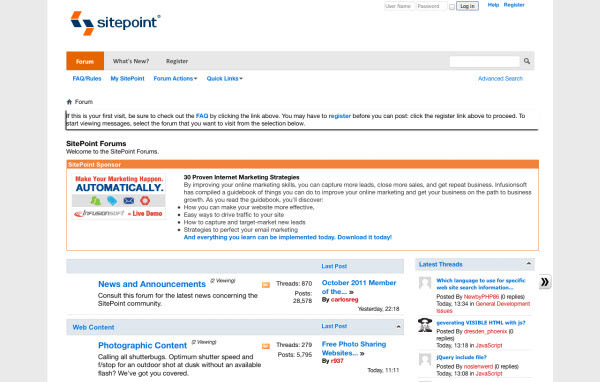Go to last post arrow for Free Photo Sharing
Screen dimensions: 600x382
pos(362,354)
